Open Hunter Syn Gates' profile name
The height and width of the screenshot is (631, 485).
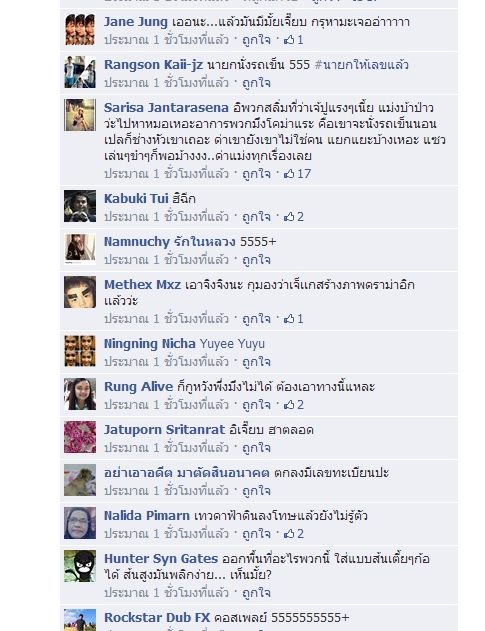[161, 559]
